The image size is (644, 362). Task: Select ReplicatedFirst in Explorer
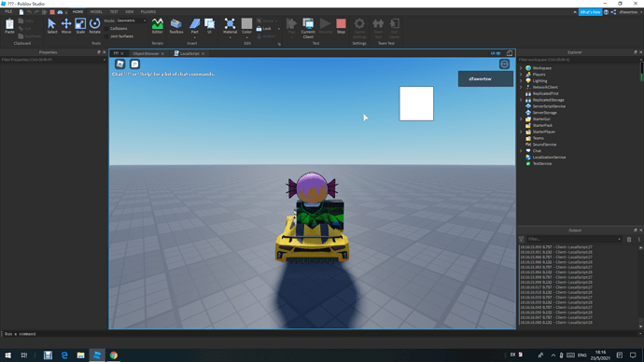[x=545, y=93]
